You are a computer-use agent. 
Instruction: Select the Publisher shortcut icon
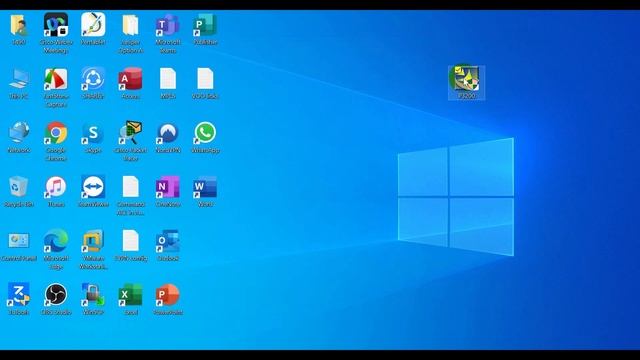(205, 25)
